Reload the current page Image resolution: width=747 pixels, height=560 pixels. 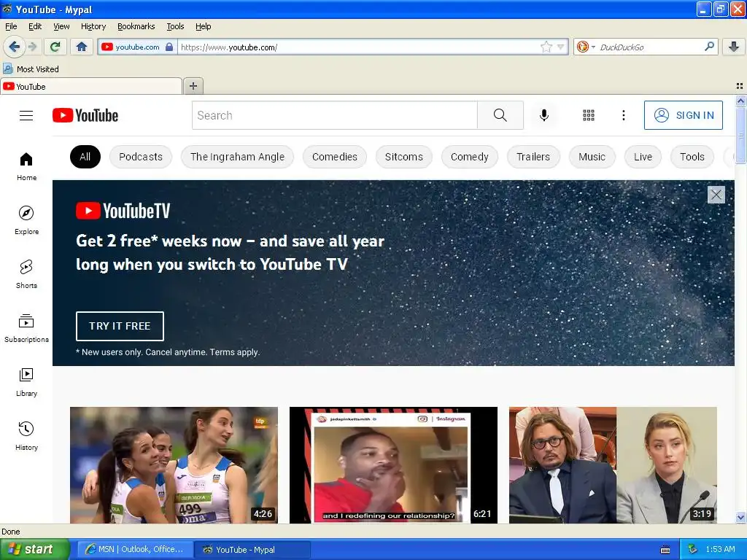[55, 47]
